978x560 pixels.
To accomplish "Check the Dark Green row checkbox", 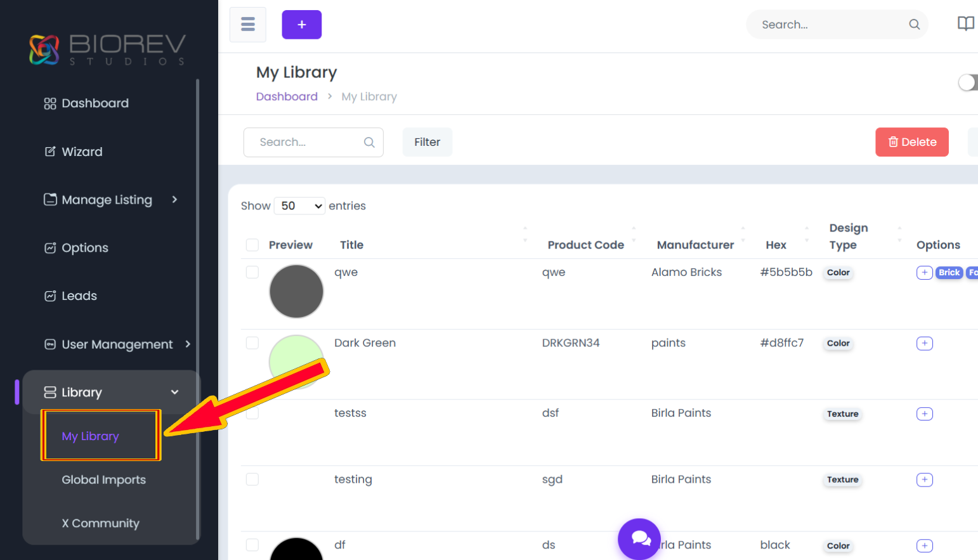I will pos(252,343).
